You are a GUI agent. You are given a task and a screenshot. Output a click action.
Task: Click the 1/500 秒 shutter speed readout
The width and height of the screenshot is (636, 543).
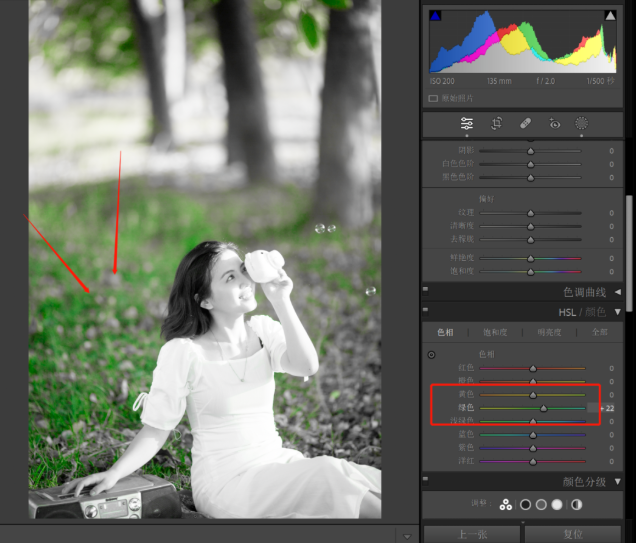[601, 81]
